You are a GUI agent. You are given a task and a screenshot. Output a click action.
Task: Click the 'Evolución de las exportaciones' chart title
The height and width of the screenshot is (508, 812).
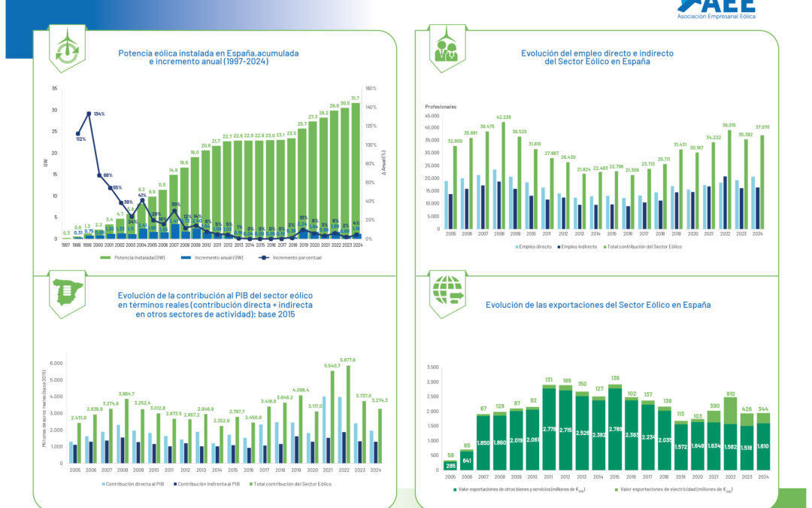pyautogui.click(x=598, y=305)
